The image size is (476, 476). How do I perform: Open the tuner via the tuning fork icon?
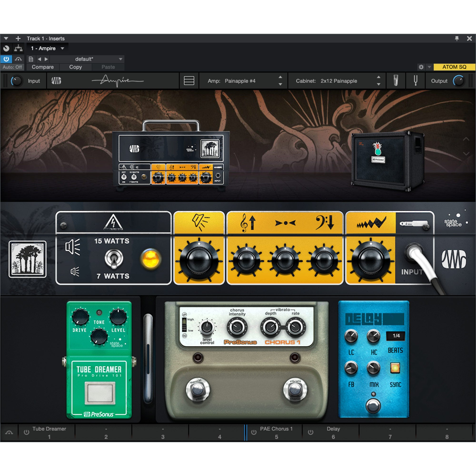[x=415, y=81]
